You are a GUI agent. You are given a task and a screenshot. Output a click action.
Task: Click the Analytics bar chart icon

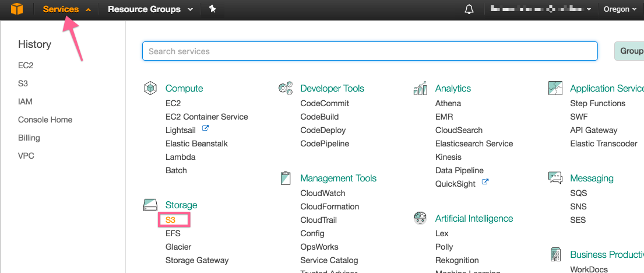point(420,88)
